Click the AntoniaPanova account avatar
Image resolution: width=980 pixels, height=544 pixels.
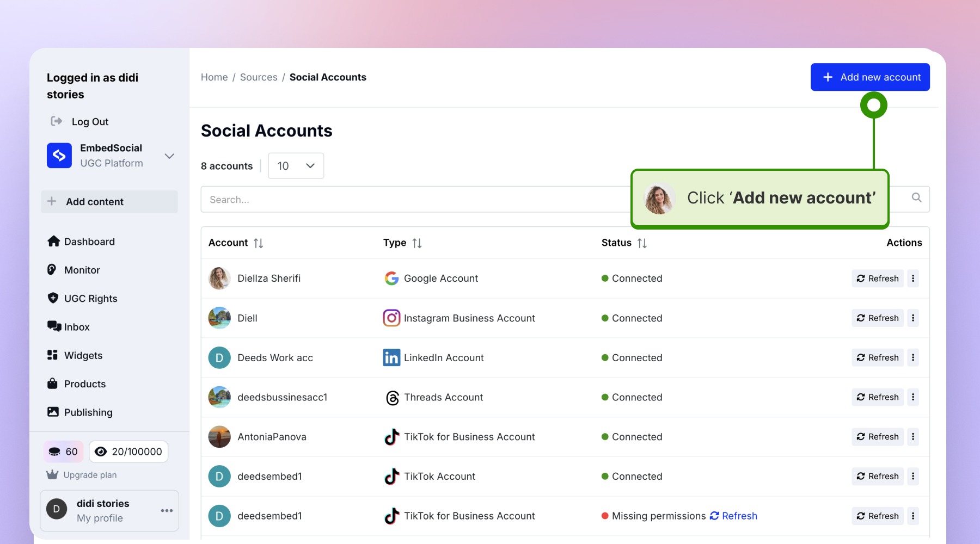point(219,437)
